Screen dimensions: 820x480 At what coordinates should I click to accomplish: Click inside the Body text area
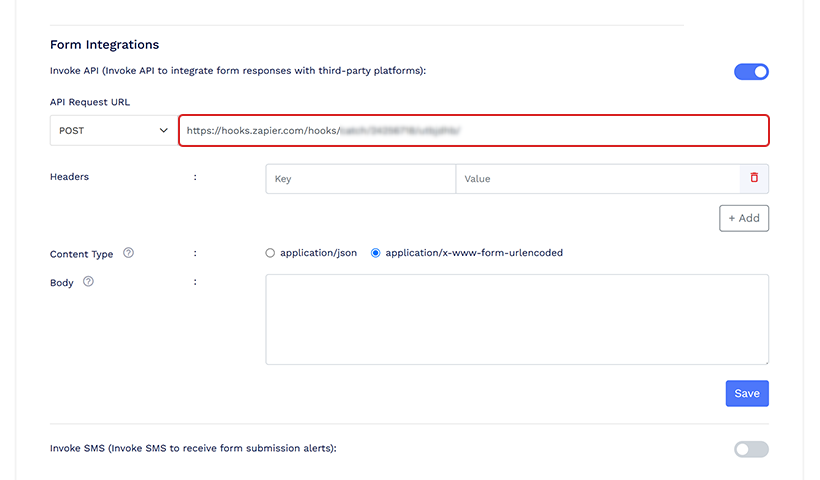pos(516,319)
